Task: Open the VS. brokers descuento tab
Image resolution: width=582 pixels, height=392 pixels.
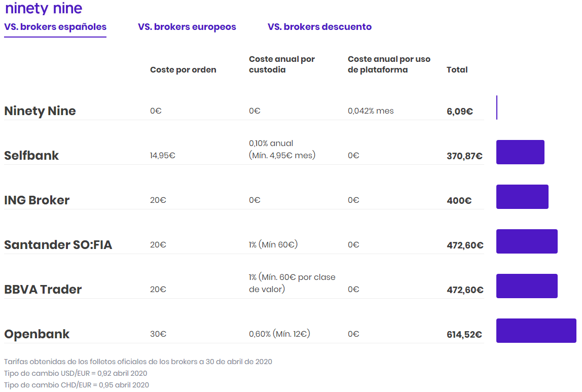Action: tap(319, 26)
